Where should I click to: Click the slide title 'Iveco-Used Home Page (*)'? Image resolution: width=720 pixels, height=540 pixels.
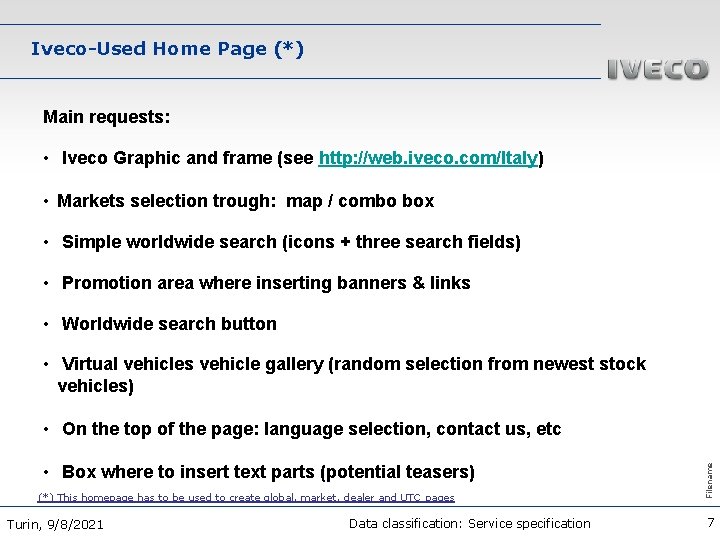click(x=167, y=49)
